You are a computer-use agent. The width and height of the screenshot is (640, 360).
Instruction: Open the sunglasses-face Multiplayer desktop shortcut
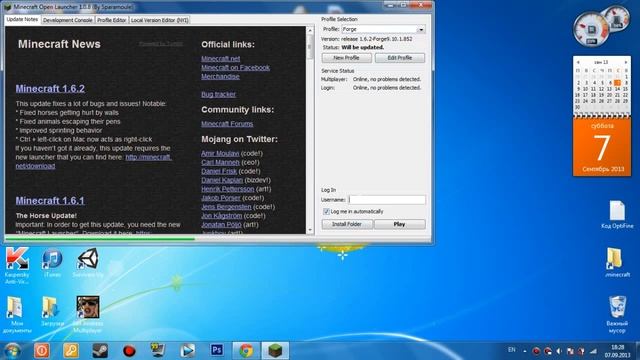click(x=88, y=314)
